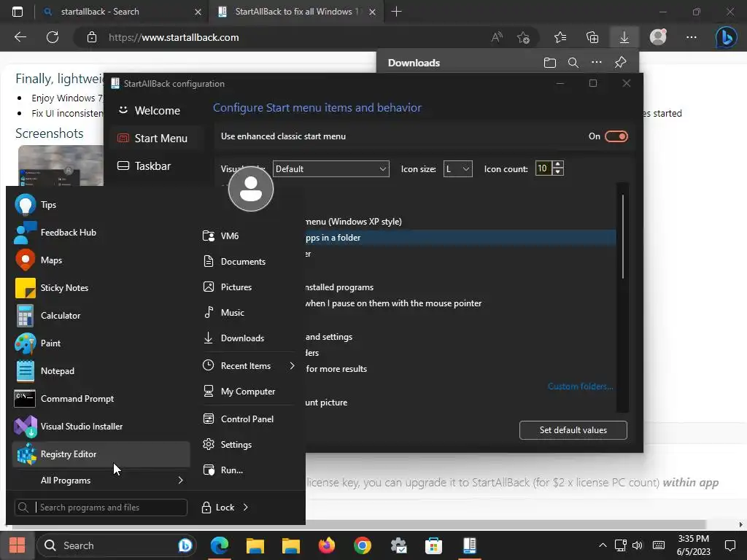This screenshot has width=747, height=560.
Task: Focus the Search programs and files box
Action: (101, 507)
